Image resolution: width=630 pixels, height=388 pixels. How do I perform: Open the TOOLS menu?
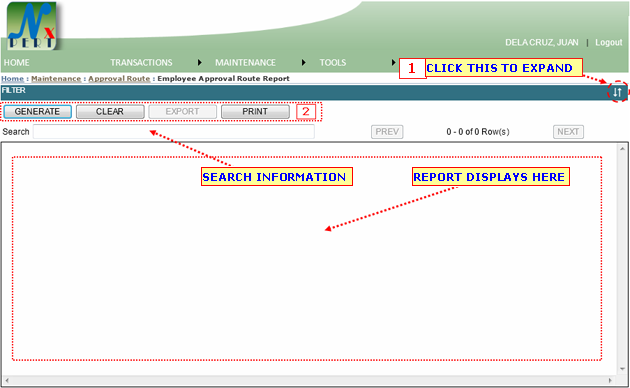click(333, 63)
